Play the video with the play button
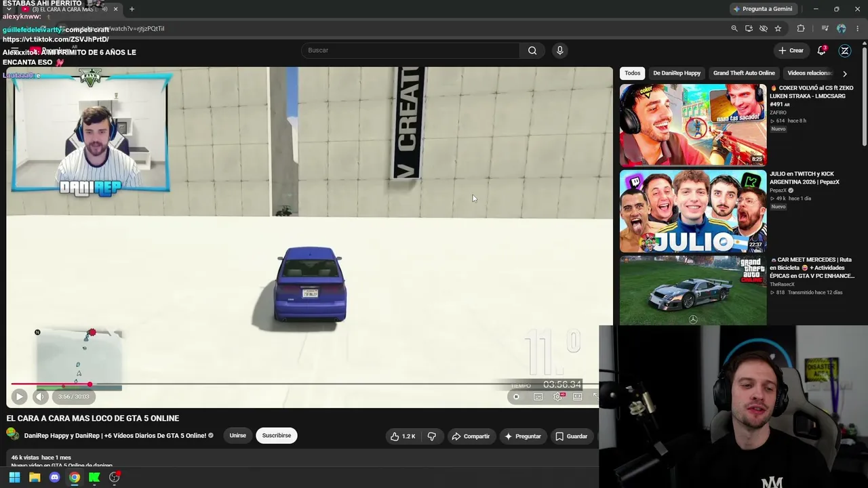 [19, 396]
